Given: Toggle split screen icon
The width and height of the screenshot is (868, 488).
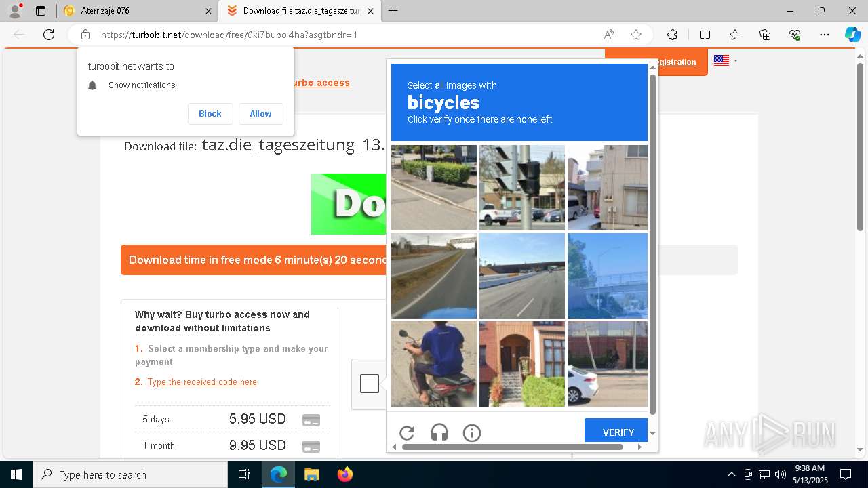Looking at the screenshot, I should pyautogui.click(x=705, y=35).
